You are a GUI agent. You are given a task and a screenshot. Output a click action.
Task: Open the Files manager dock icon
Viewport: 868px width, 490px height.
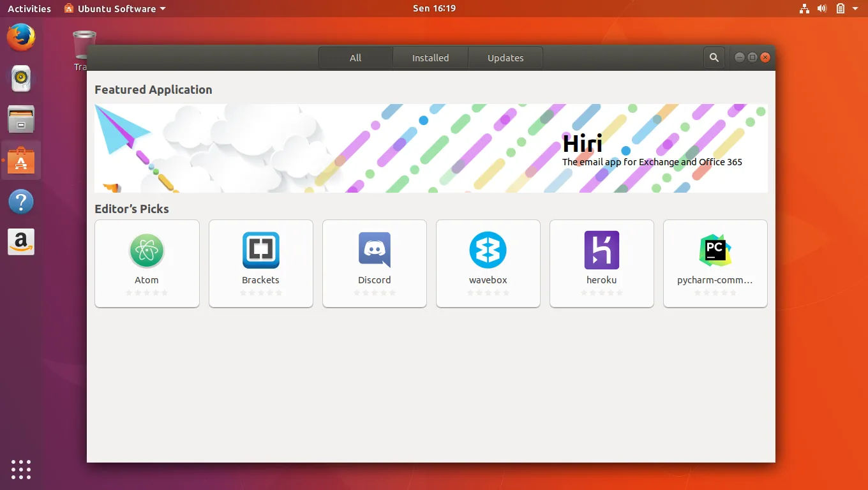[21, 119]
